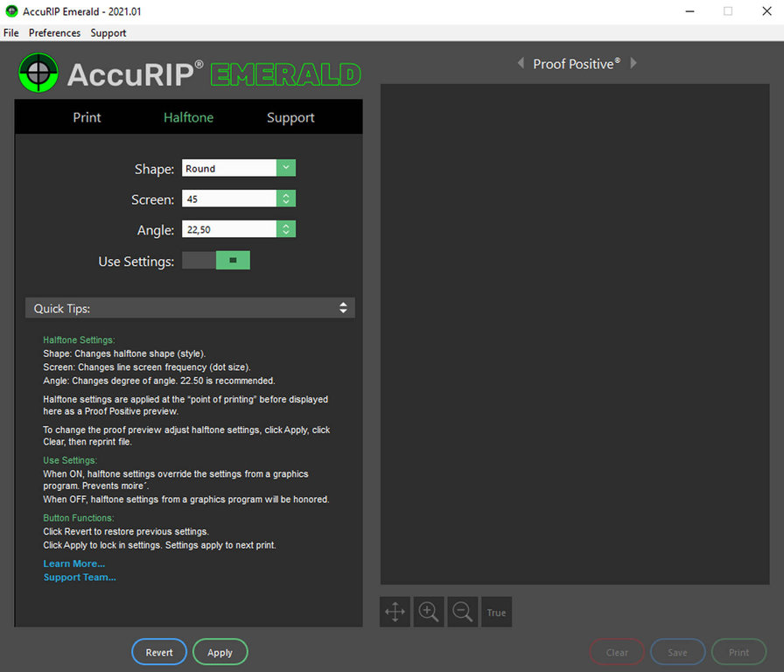The image size is (784, 672).
Task: Click the pan/move preview icon
Action: [x=395, y=612]
